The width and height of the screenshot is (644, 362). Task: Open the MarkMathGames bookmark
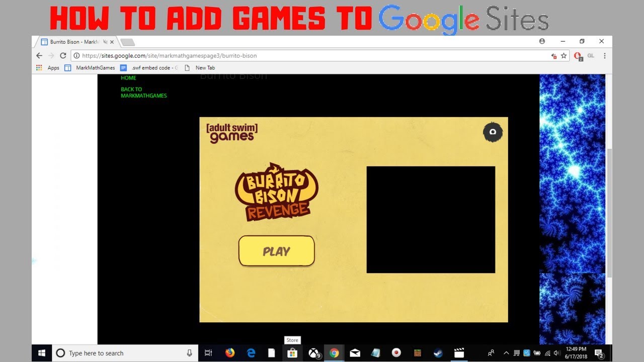(x=90, y=68)
